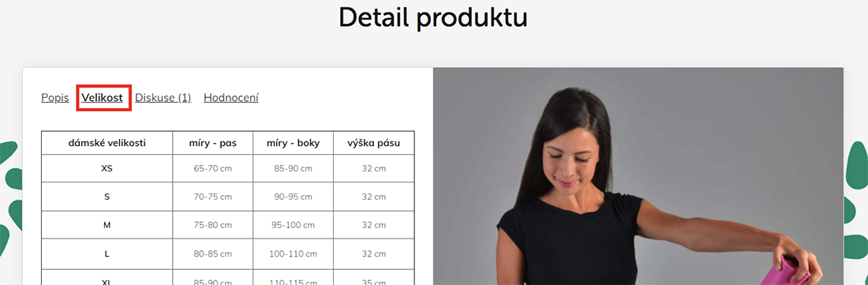Click the waist value '70-75 cm'

212,197
